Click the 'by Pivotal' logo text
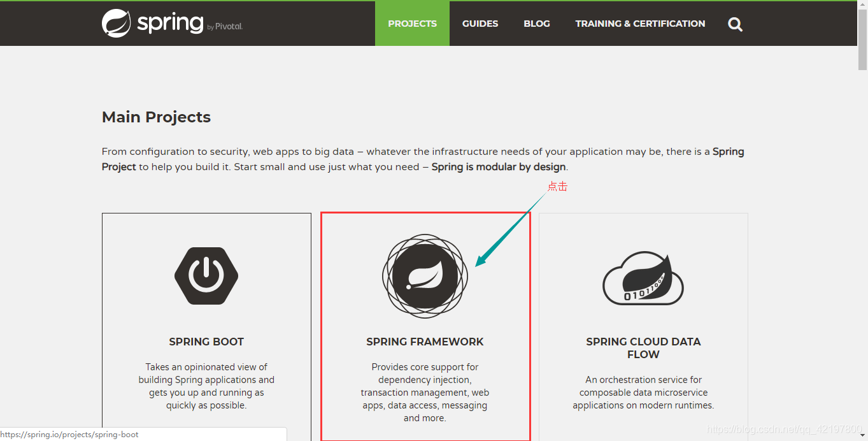The height and width of the screenshot is (441, 868). tap(225, 27)
